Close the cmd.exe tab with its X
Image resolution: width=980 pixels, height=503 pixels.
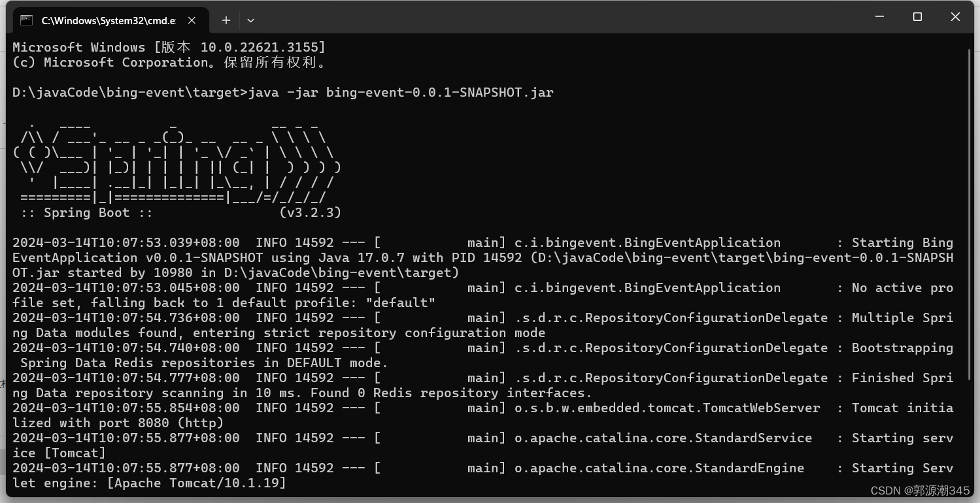tap(191, 20)
